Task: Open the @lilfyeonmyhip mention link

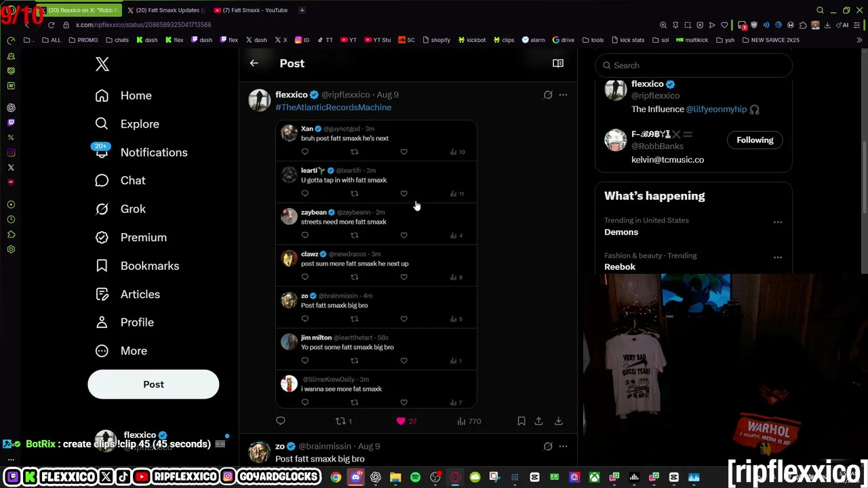Action: [716, 109]
